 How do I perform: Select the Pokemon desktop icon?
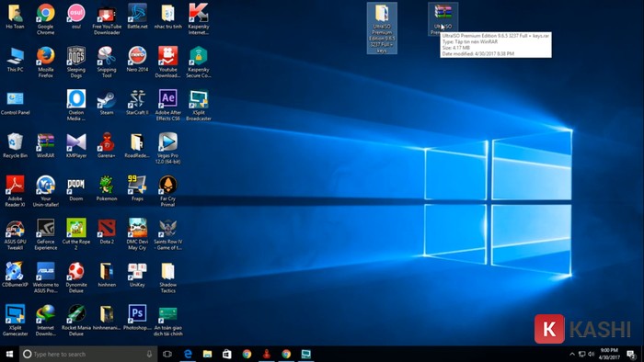(107, 188)
